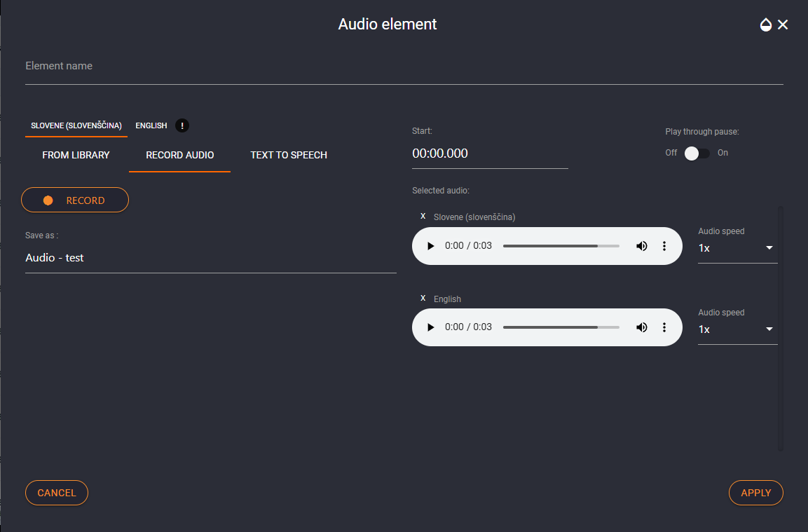Viewport: 808px width, 532px height.
Task: Click the warning icon next to English
Action: 182,125
